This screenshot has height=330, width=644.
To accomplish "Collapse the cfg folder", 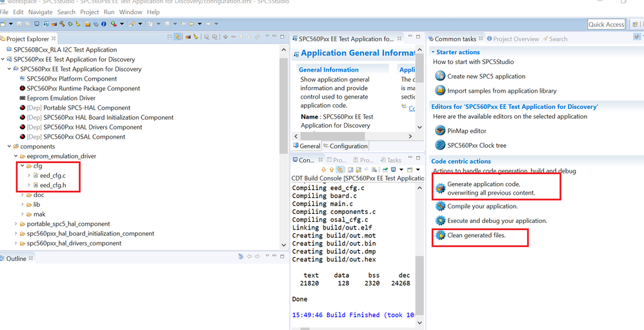I will coord(22,166).
